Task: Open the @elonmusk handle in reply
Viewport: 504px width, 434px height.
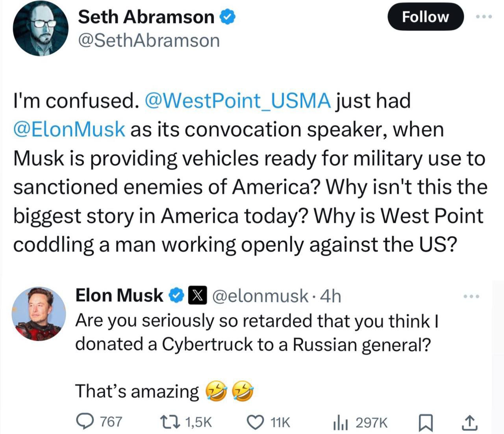Action: 260,296
